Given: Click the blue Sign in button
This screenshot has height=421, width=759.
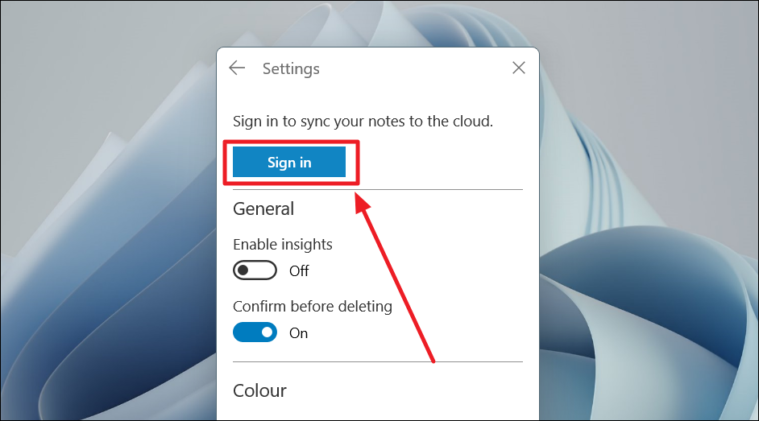Looking at the screenshot, I should pos(289,162).
